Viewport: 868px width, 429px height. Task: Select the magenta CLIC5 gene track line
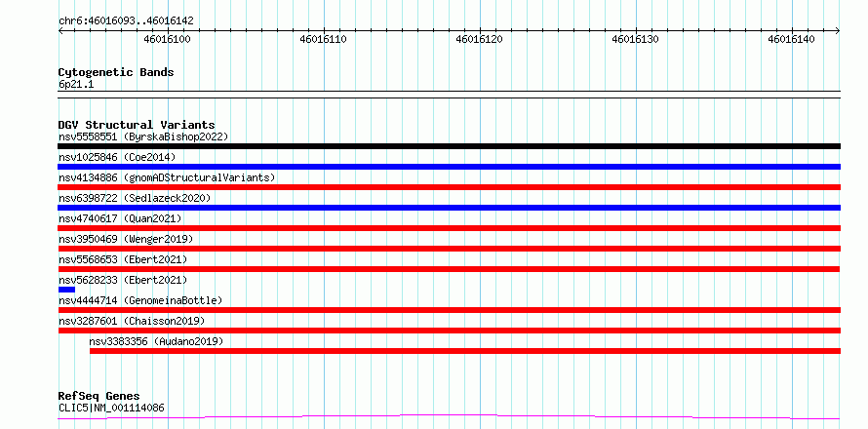coord(449,417)
